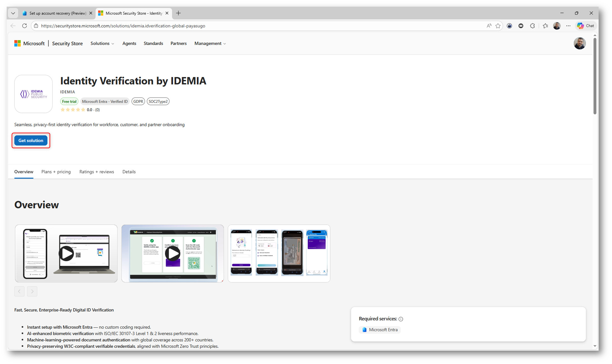
Task: Expand the Management dropdown menu
Action: click(210, 44)
